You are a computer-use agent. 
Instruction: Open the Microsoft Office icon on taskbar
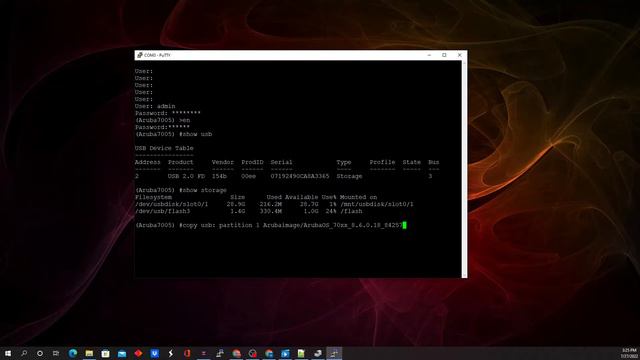tap(187, 353)
